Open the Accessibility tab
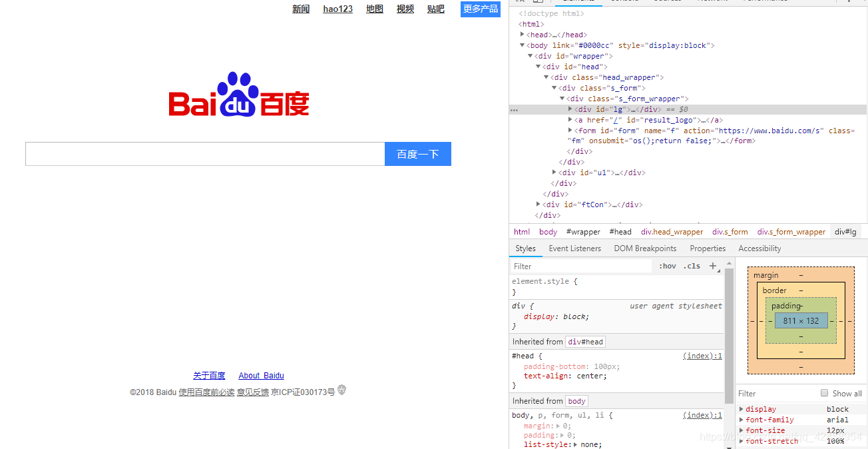 pyautogui.click(x=759, y=248)
